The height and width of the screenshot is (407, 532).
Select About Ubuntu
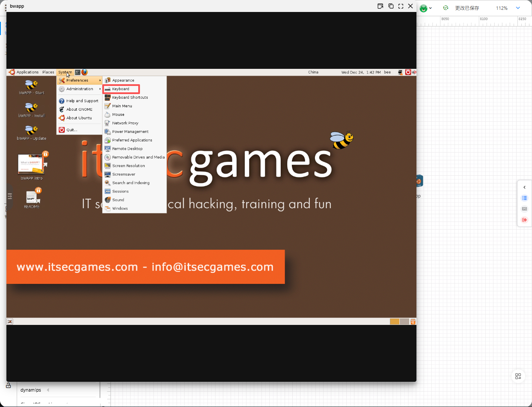[x=80, y=118]
